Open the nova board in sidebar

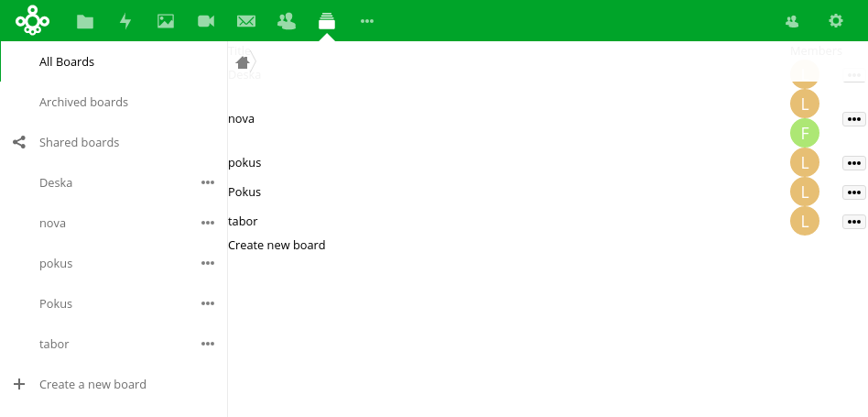click(52, 224)
